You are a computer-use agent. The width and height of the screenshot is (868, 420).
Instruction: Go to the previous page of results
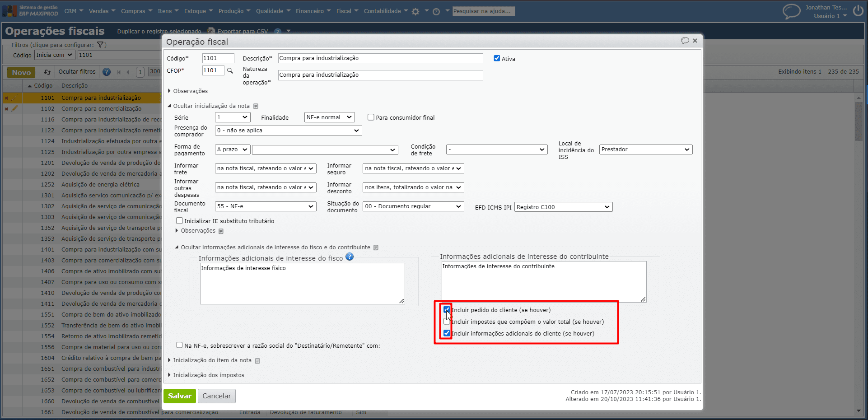click(128, 72)
